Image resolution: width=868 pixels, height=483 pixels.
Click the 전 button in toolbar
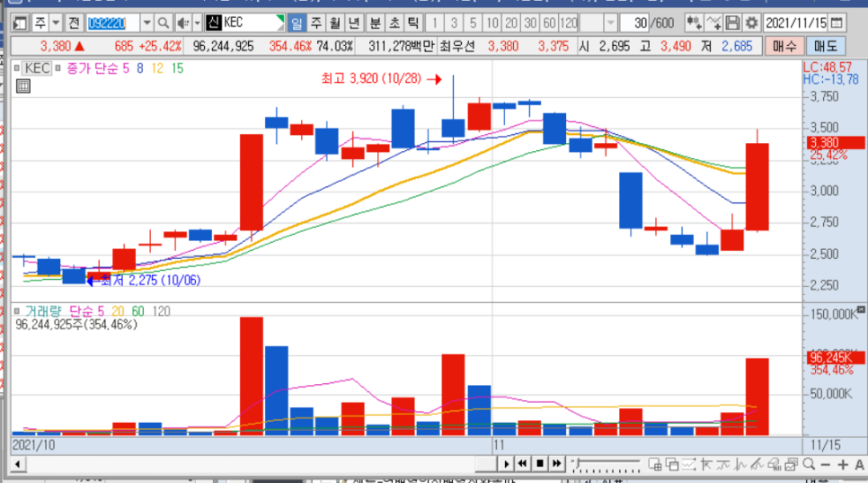[x=74, y=23]
